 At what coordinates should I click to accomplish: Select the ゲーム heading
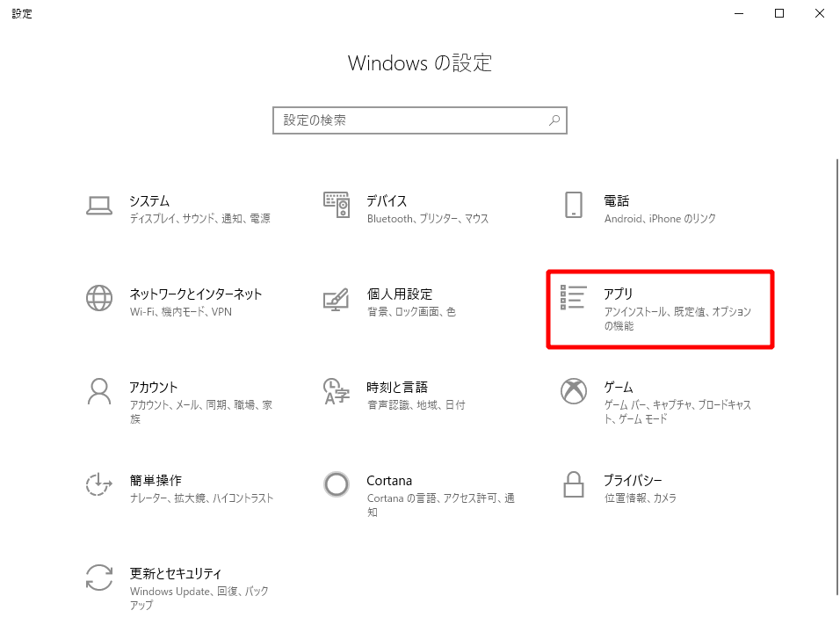click(x=619, y=388)
